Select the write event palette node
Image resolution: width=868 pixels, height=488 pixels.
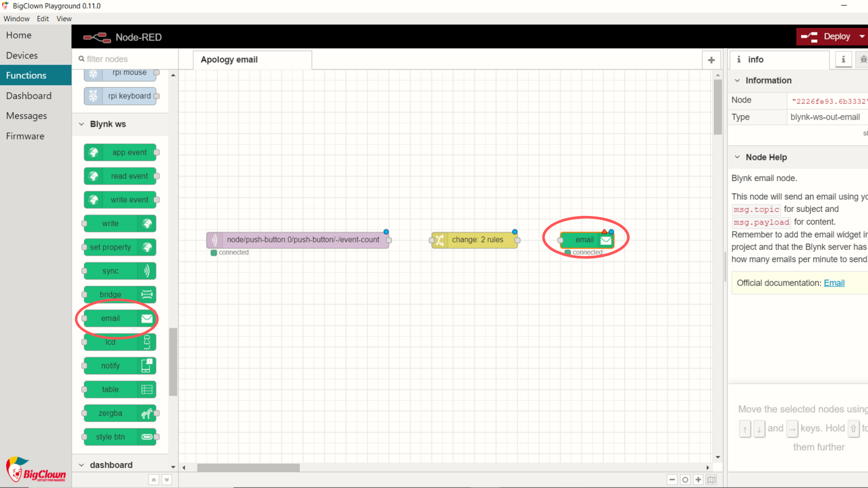(x=120, y=200)
